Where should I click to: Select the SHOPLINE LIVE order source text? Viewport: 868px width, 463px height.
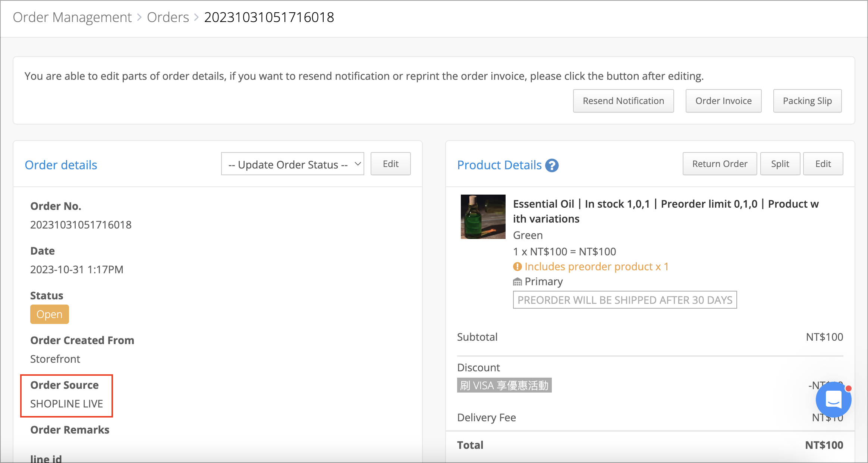[66, 404]
